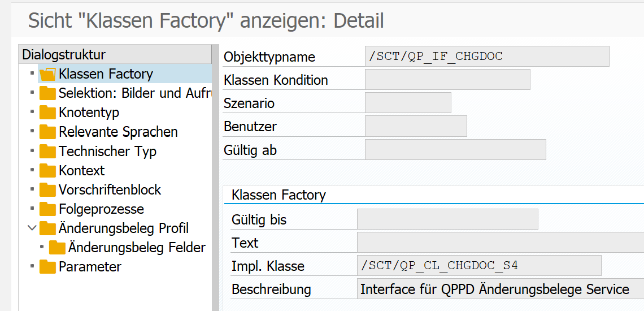Click the Vorschriftenblock folder icon
This screenshot has width=644, height=311.
pos(47,189)
